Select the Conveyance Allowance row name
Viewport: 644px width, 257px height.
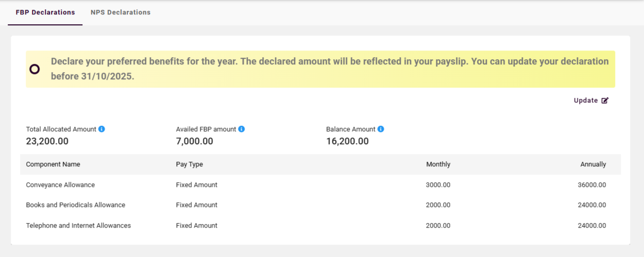coord(60,185)
